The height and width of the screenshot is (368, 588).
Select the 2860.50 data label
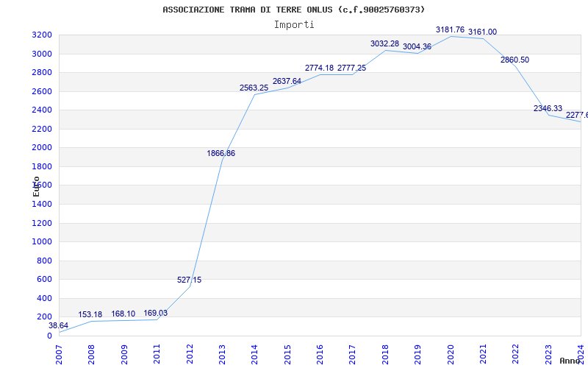pyautogui.click(x=515, y=60)
